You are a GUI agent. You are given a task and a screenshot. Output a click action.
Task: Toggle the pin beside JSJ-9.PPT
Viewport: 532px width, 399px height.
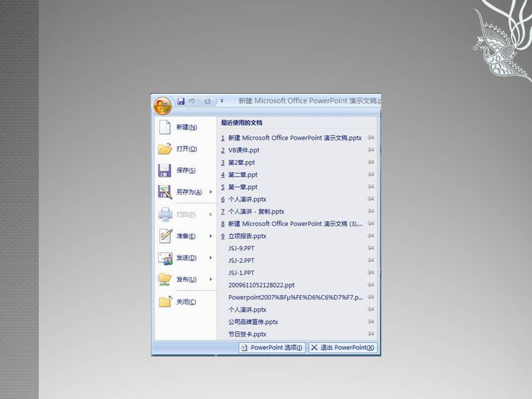371,248
